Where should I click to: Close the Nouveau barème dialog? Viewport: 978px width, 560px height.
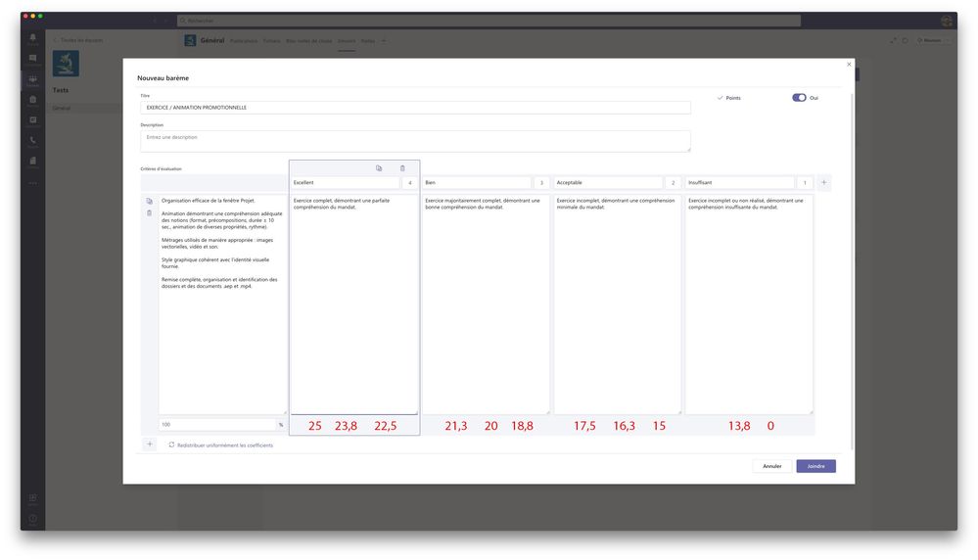pos(849,65)
